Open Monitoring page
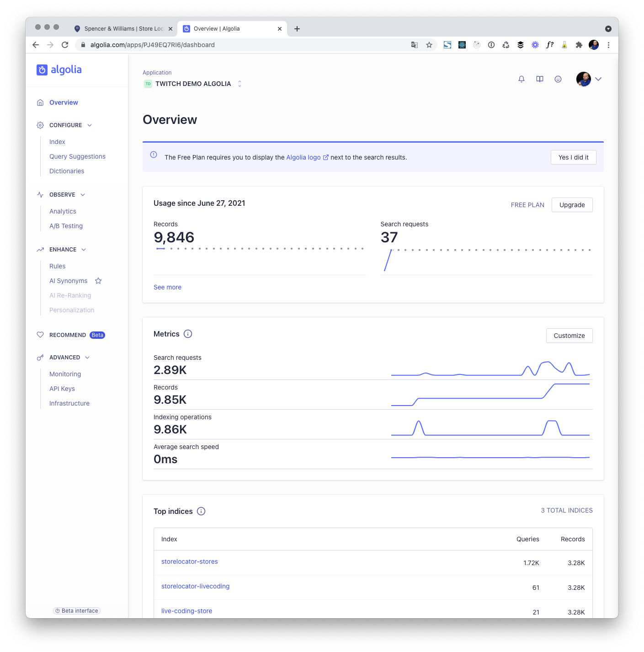 (65, 374)
